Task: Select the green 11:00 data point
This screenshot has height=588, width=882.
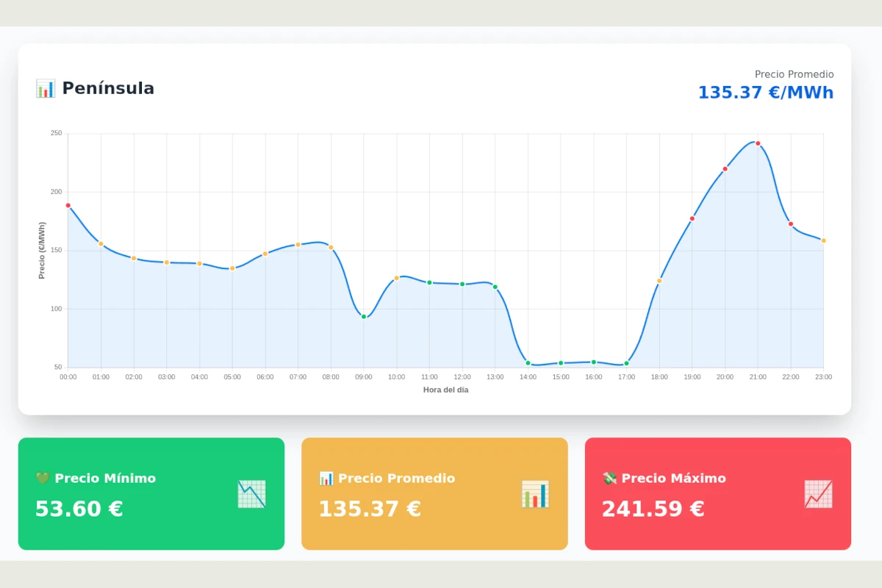Action: tap(429, 282)
